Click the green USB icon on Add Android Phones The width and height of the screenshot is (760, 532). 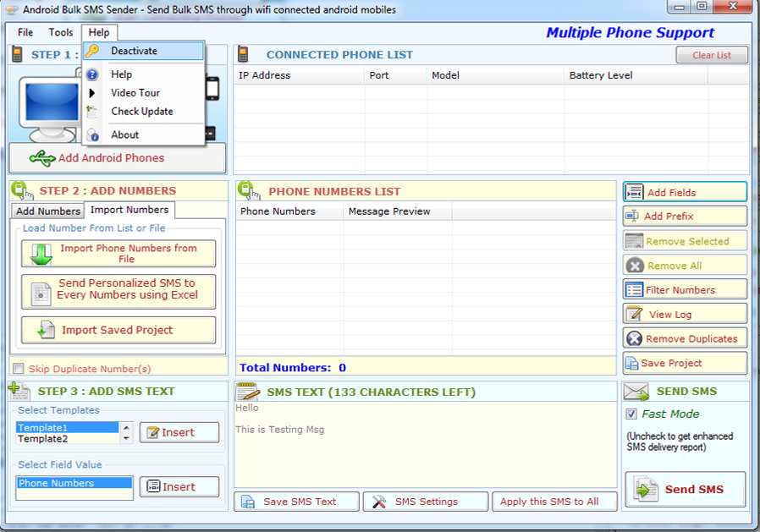42,158
